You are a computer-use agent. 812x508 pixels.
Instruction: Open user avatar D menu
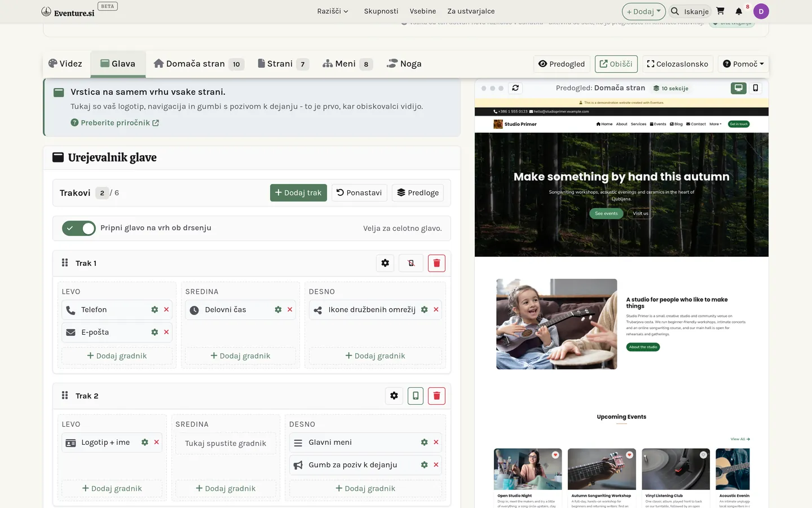pyautogui.click(x=761, y=11)
